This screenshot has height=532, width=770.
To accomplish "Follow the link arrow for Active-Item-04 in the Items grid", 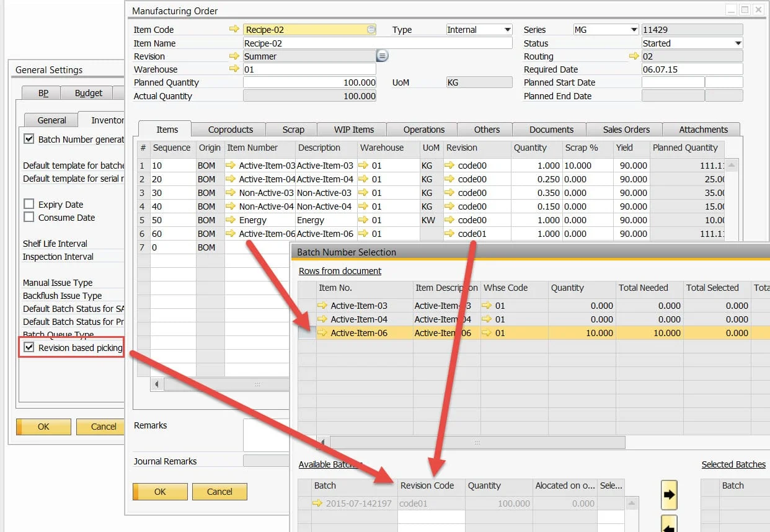I will point(231,179).
